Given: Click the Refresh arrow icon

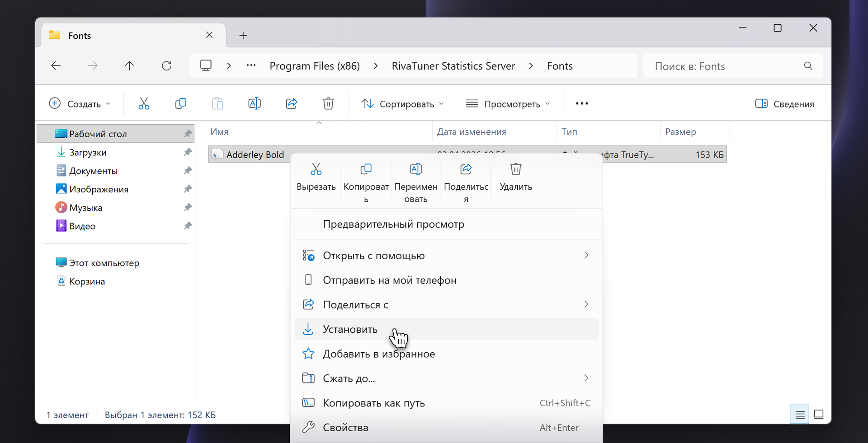Looking at the screenshot, I should tap(166, 66).
